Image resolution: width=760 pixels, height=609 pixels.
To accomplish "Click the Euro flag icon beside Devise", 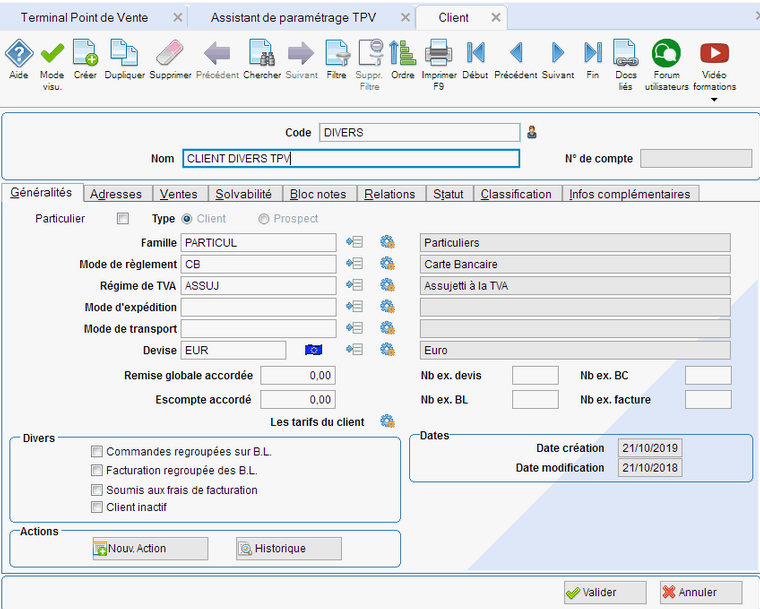I will click(314, 350).
